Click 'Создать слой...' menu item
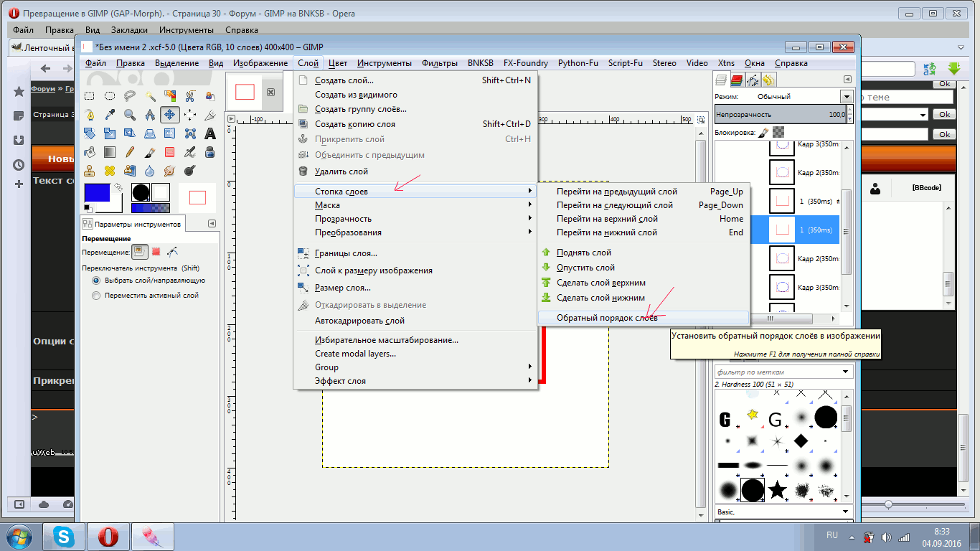This screenshot has height=551, width=980. [x=416, y=80]
